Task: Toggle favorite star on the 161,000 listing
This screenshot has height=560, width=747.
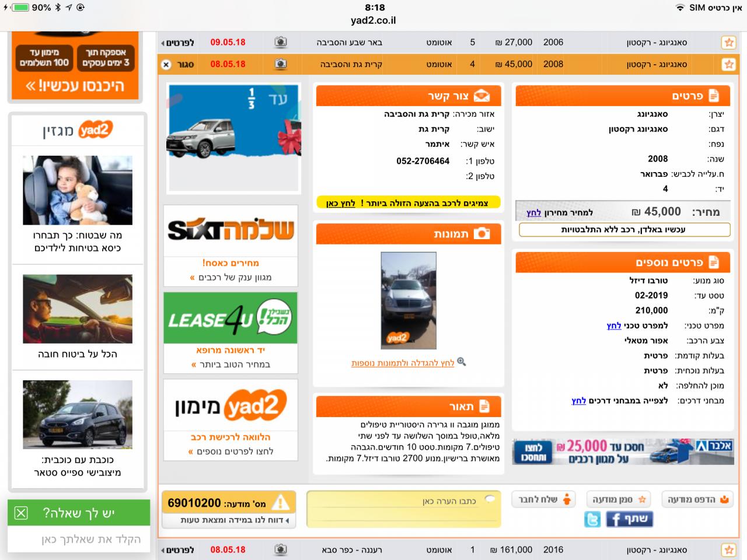Action: [x=728, y=549]
